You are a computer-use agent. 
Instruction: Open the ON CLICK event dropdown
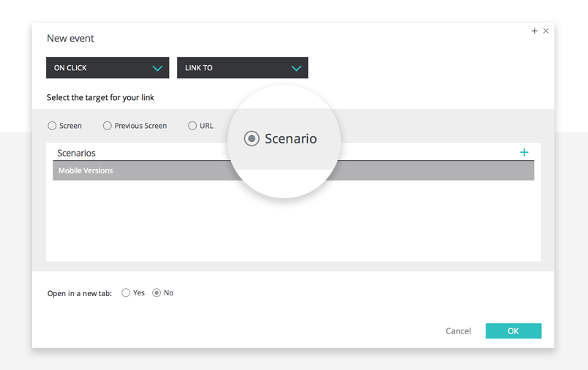108,68
